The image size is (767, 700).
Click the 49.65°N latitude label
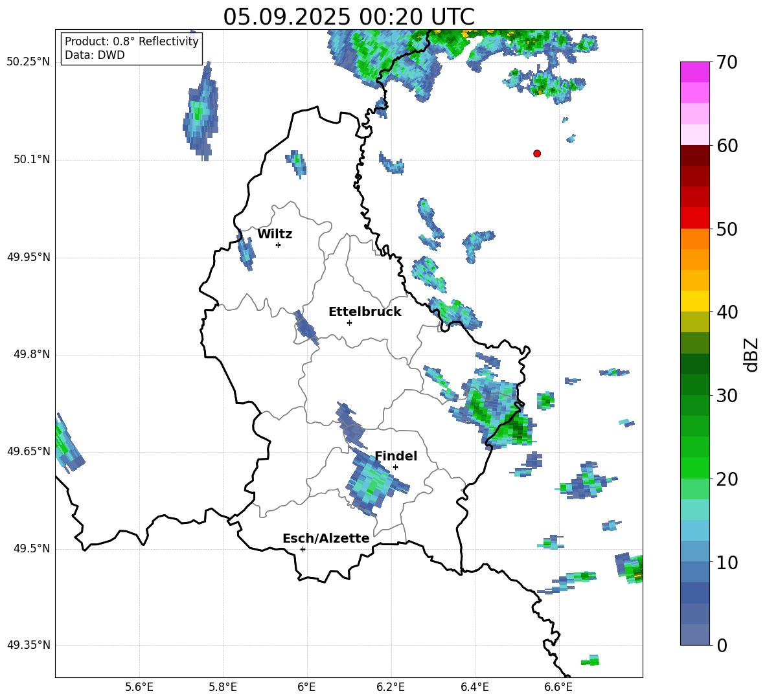29,451
